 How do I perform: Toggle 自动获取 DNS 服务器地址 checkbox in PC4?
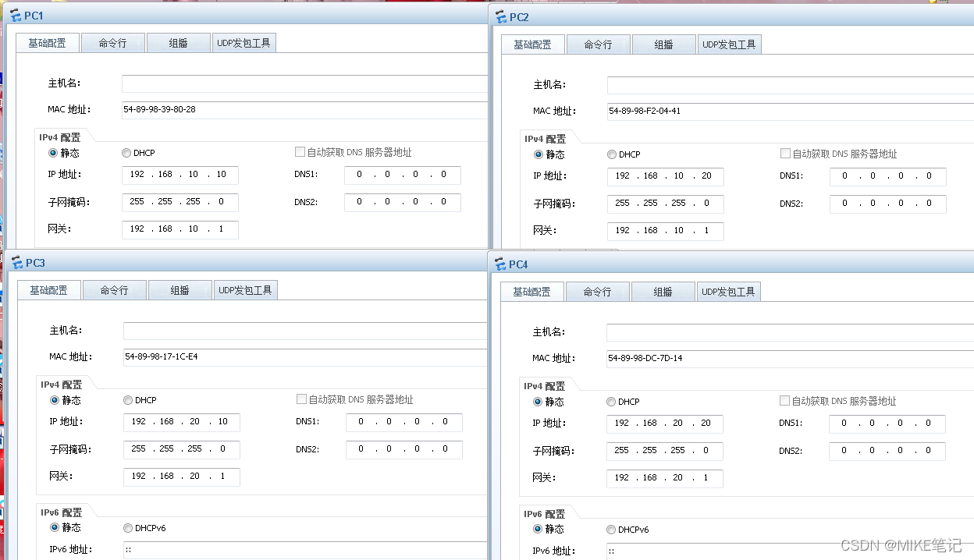click(x=785, y=401)
